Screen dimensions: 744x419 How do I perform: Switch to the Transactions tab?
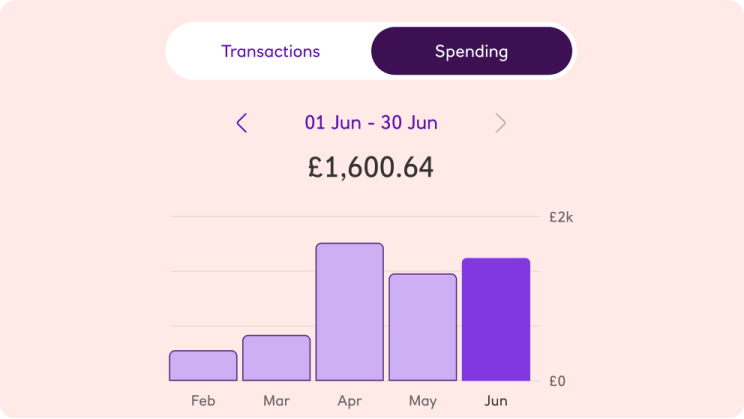tap(270, 52)
